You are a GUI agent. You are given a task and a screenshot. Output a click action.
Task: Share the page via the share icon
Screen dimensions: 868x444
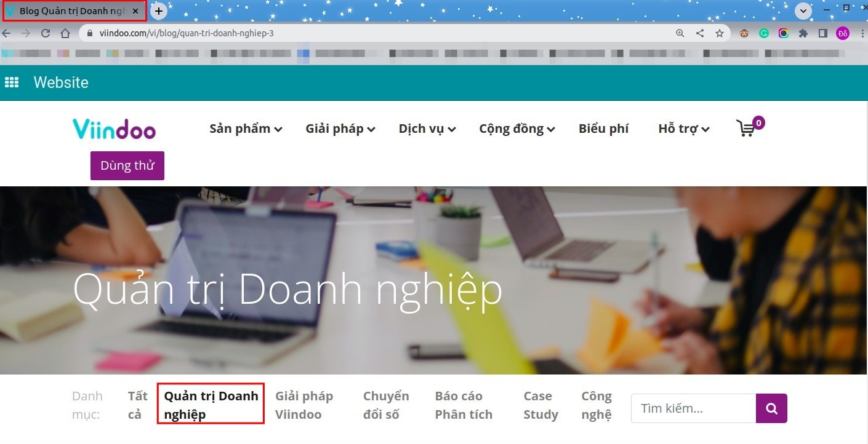tap(700, 33)
